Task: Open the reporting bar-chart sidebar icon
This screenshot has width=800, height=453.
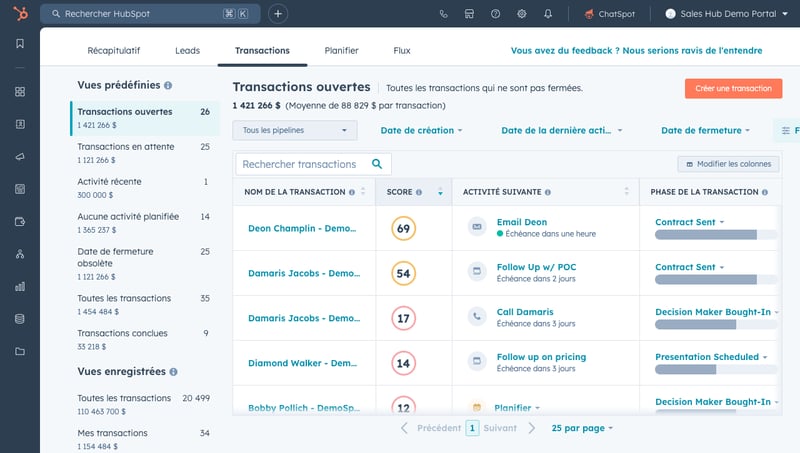Action: click(20, 286)
